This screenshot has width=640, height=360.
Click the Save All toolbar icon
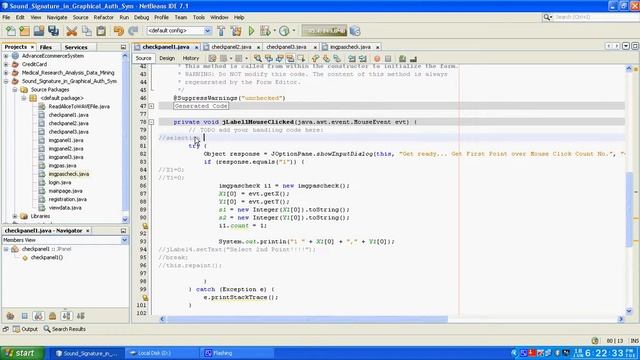[53, 31]
